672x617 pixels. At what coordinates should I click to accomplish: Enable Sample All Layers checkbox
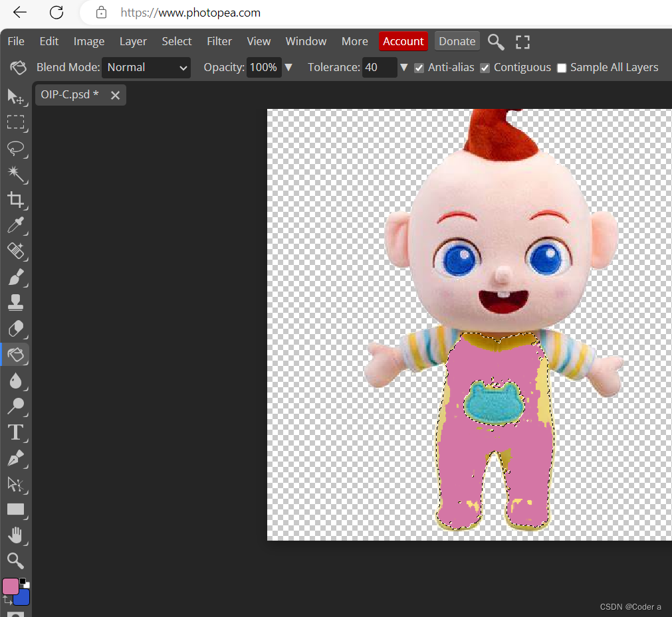[x=562, y=68]
